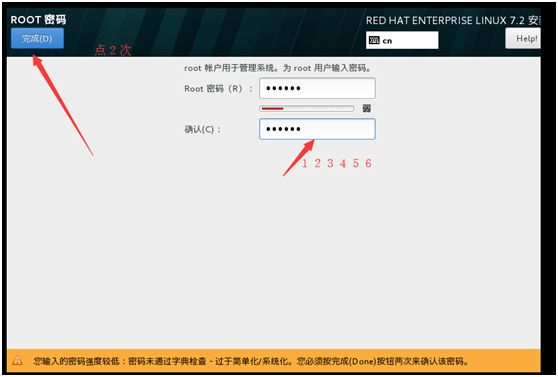
Task: Open the Help! button
Action: (x=523, y=38)
